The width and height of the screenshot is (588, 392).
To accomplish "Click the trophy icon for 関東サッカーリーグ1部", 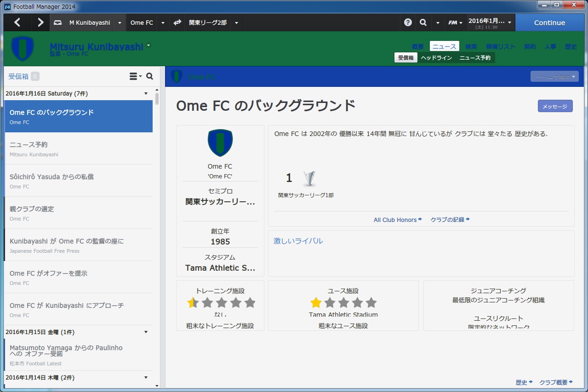I will (309, 178).
